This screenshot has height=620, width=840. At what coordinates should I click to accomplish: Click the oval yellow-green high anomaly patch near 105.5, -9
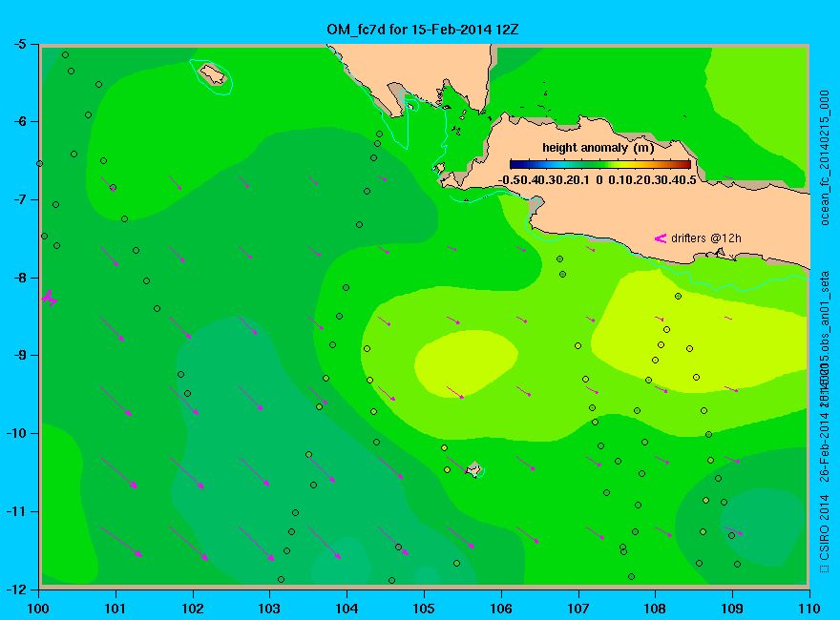pyautogui.click(x=465, y=363)
